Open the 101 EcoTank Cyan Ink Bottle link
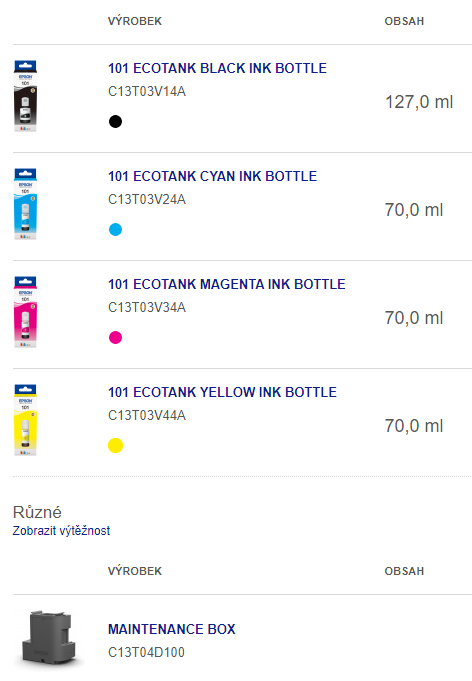Image resolution: width=472 pixels, height=681 pixels. 212,176
